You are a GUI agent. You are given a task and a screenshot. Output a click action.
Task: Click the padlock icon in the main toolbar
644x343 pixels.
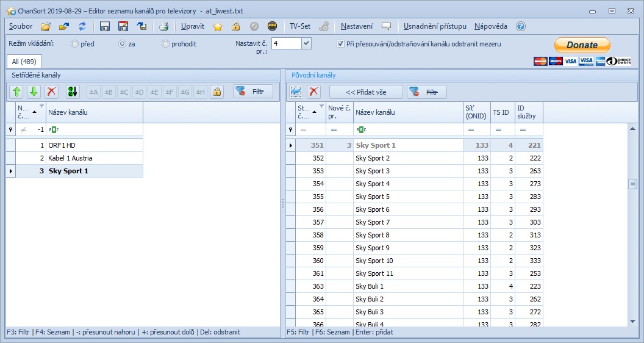235,26
